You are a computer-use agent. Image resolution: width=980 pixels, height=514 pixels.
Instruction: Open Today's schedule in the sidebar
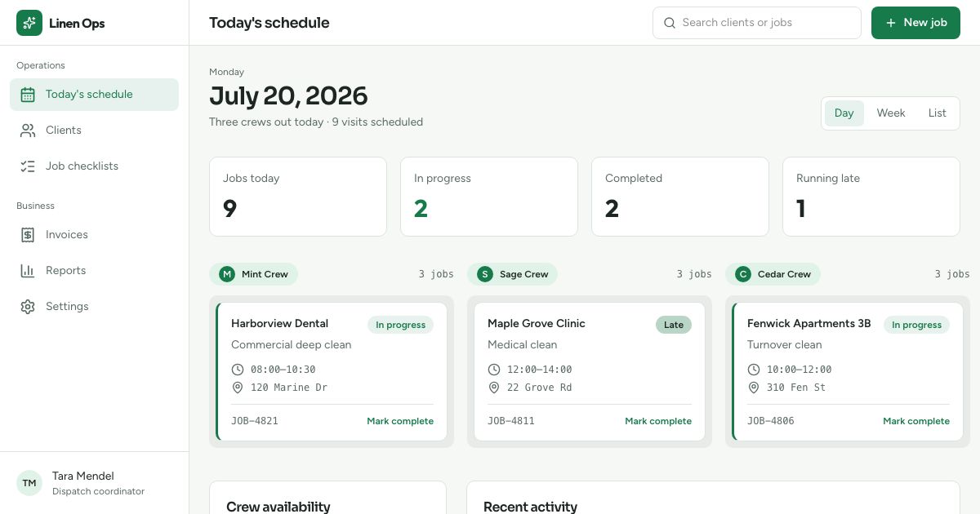click(x=94, y=95)
